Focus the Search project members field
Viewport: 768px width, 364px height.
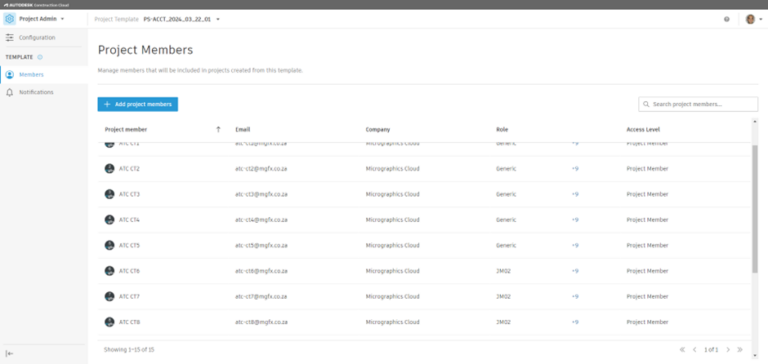[698, 104]
